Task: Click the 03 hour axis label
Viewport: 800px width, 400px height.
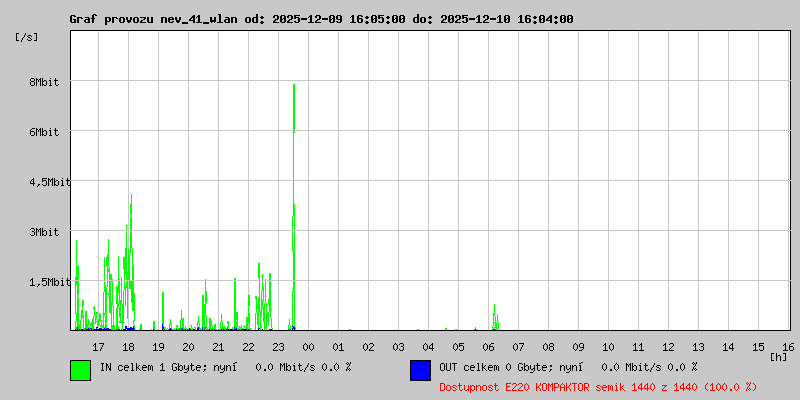Action: tap(398, 347)
